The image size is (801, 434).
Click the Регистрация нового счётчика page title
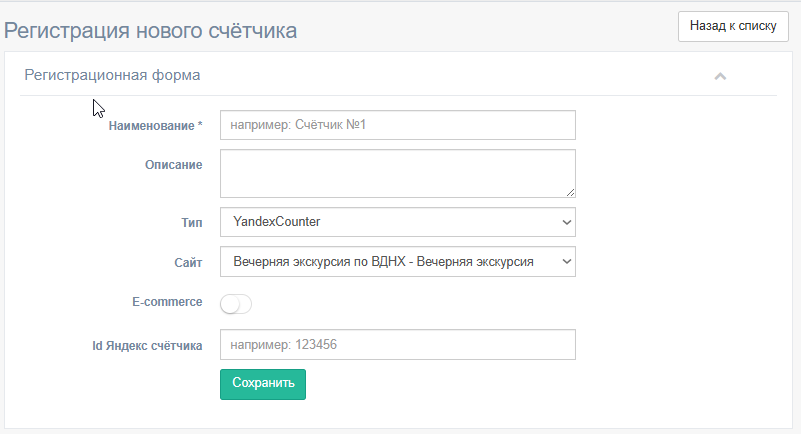tap(150, 31)
